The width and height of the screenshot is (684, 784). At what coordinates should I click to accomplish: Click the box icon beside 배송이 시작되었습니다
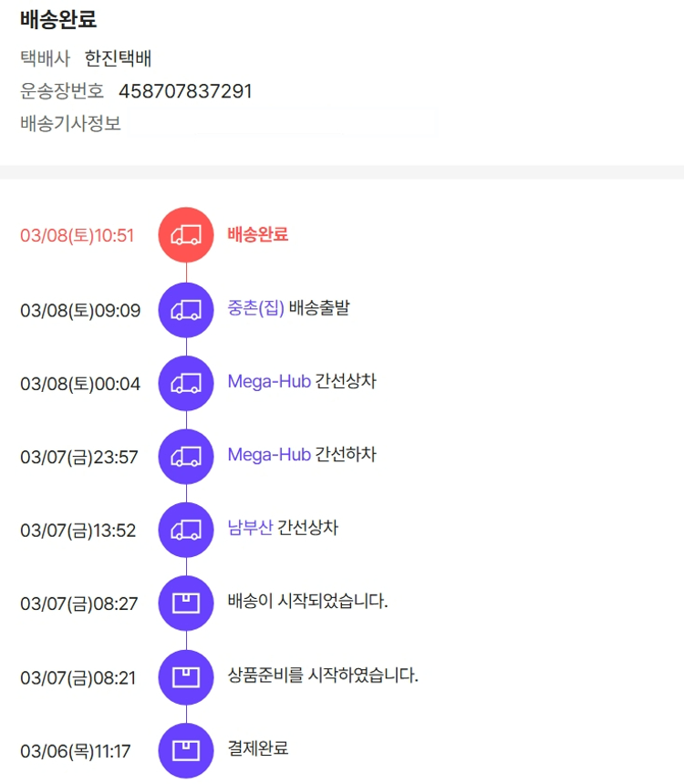[x=186, y=603]
